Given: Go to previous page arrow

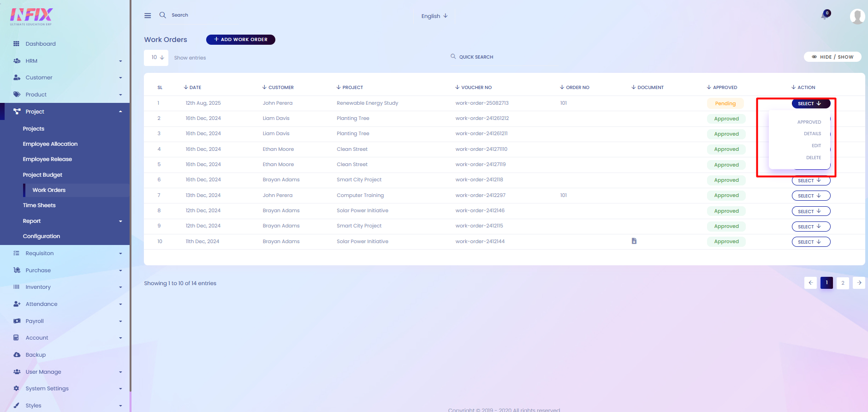Looking at the screenshot, I should [x=810, y=283].
